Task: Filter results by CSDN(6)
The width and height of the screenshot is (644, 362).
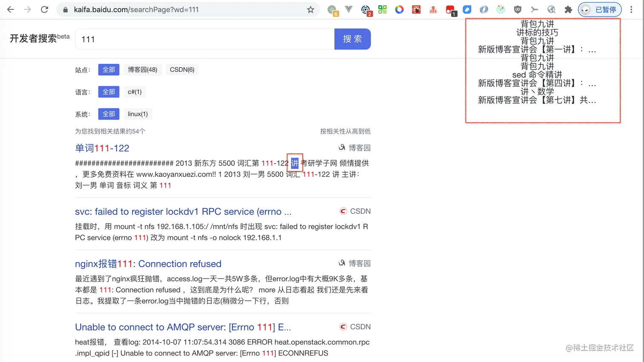Action: point(182,70)
